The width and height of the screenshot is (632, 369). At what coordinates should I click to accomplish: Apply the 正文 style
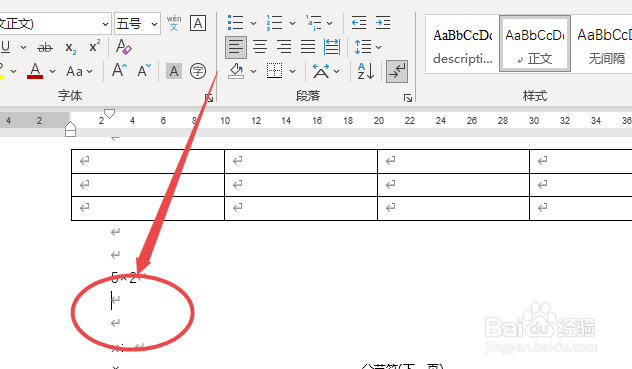click(x=535, y=44)
